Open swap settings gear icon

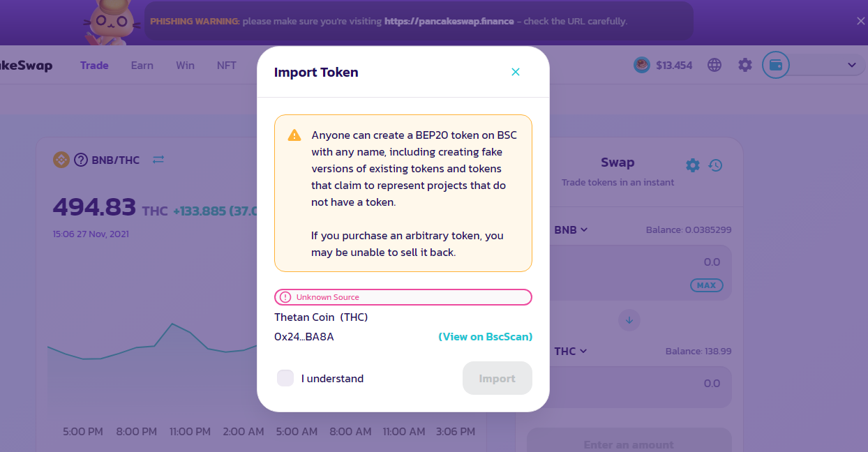point(692,165)
